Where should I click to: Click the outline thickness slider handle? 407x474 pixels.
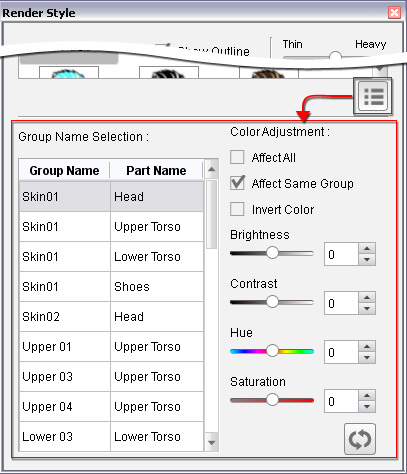336,56
